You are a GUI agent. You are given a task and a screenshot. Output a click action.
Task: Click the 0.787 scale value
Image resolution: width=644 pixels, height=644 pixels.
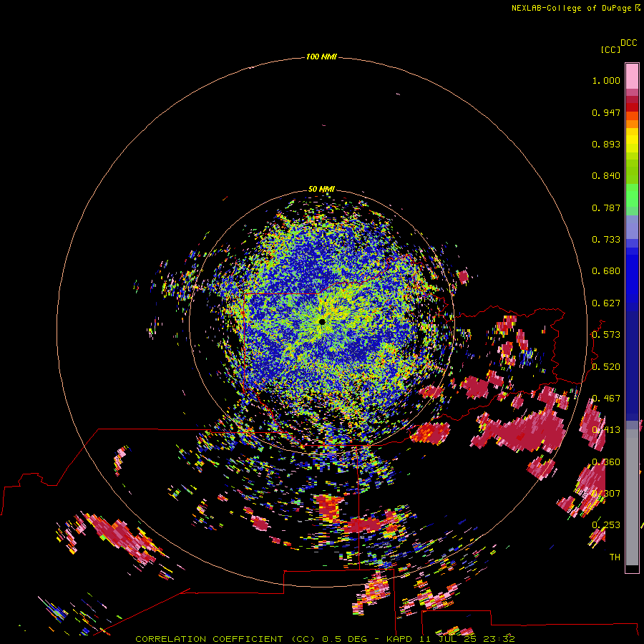click(606, 208)
